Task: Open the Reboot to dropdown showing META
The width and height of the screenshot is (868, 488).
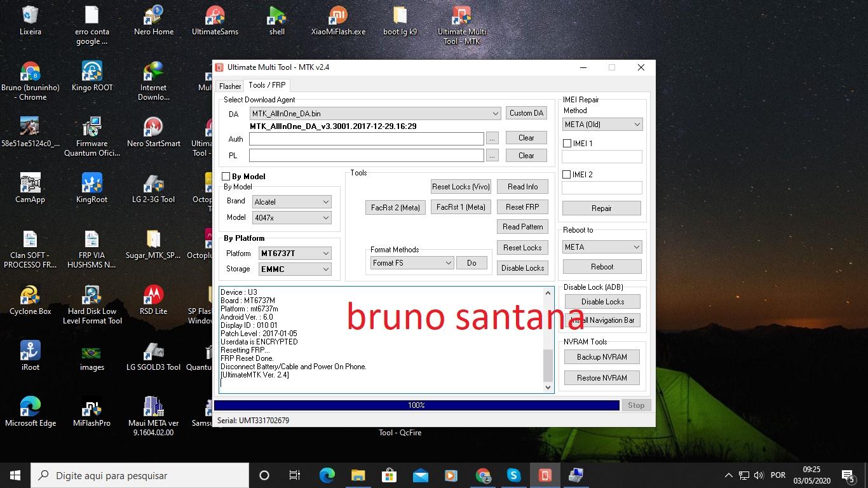Action: click(602, 247)
